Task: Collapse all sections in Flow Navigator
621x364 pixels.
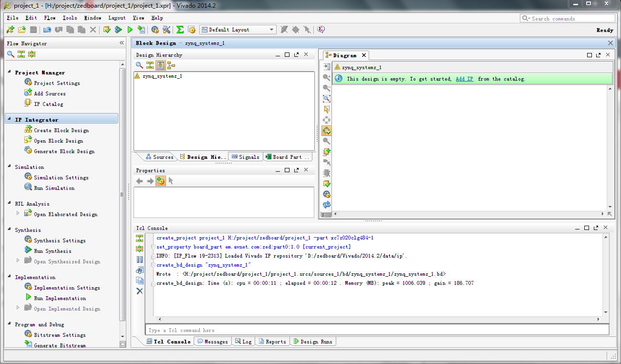Action: 21,54
